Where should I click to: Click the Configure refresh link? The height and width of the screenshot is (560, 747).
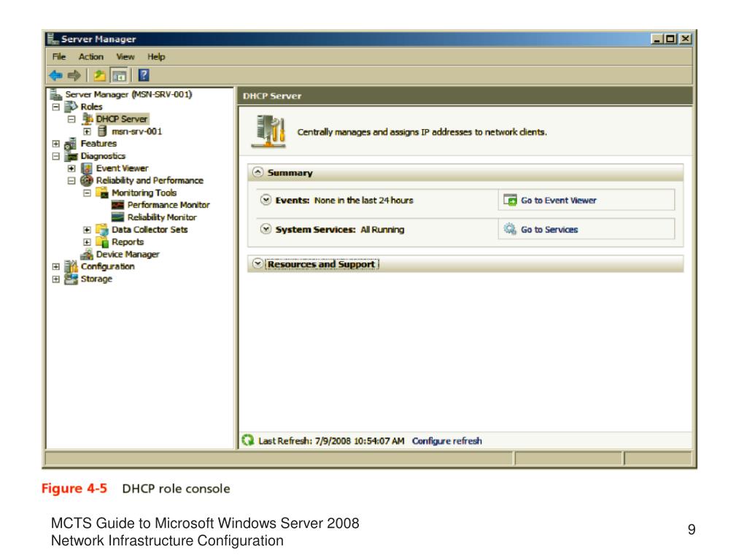pyautogui.click(x=447, y=441)
